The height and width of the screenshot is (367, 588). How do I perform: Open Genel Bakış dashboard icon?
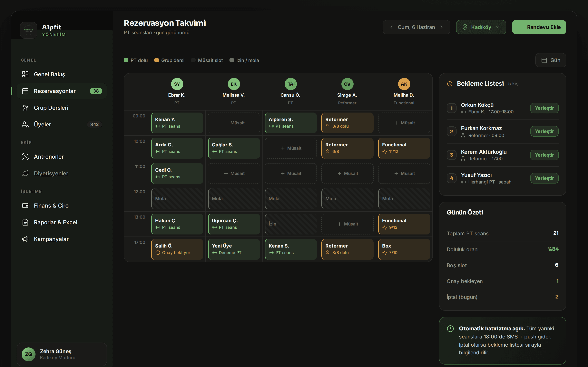25,74
